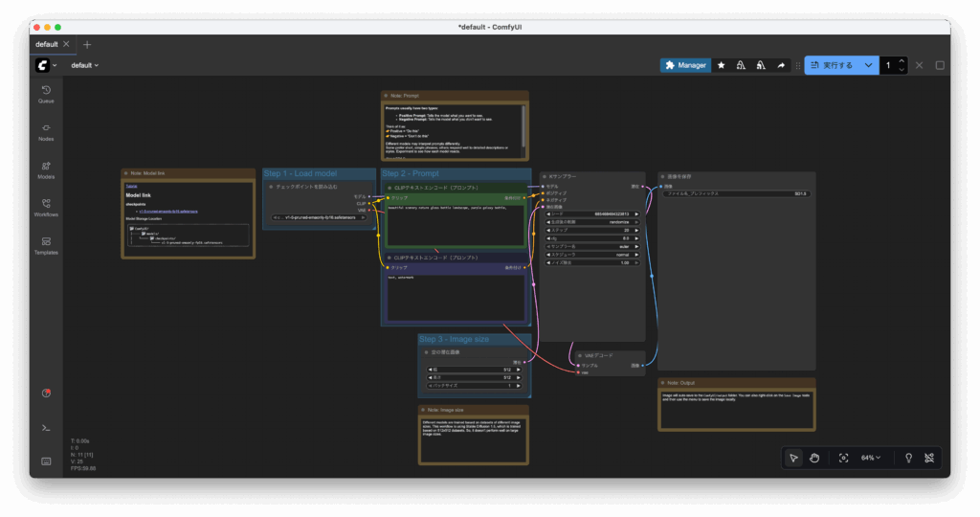Click the fit view icon

tap(843, 459)
